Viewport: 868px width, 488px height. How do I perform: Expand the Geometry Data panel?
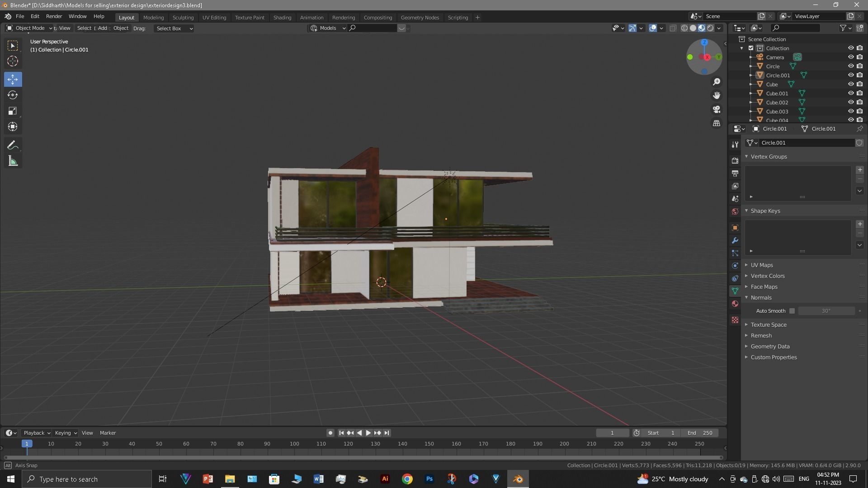click(770, 347)
